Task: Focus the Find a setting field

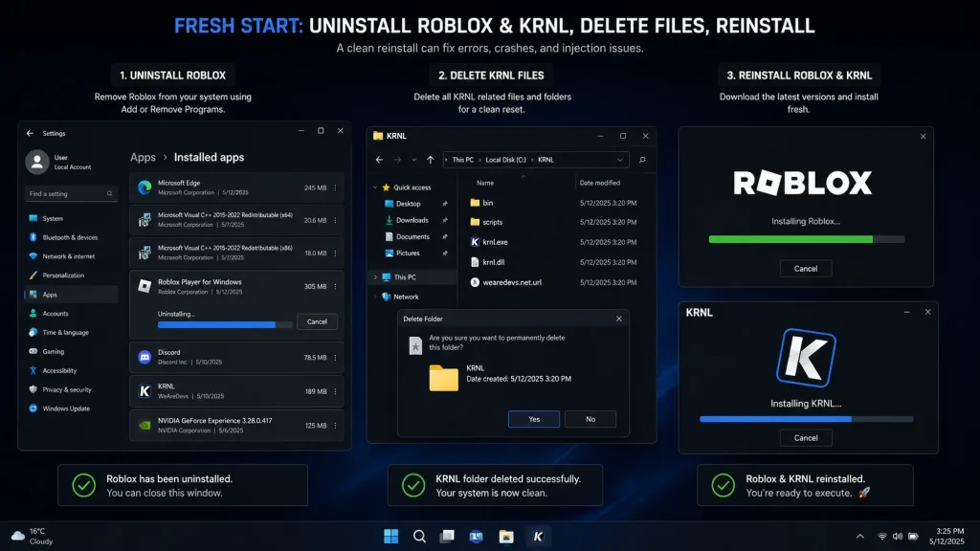Action: point(71,193)
